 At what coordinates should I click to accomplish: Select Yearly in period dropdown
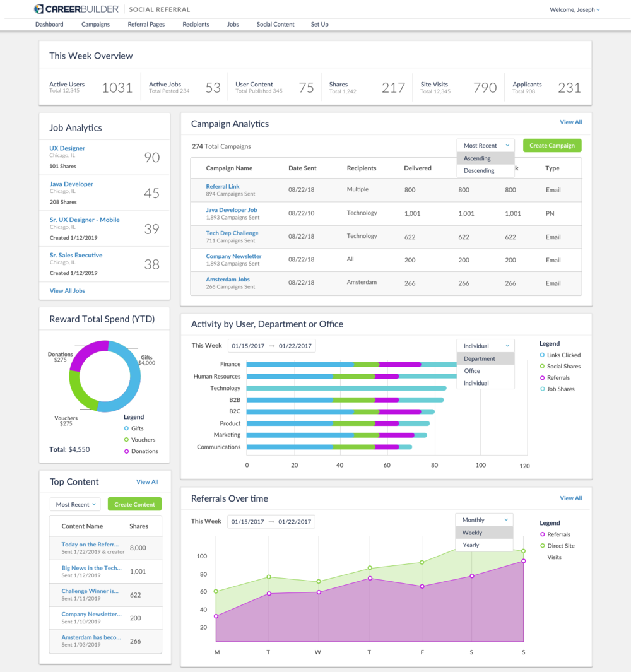(485, 545)
